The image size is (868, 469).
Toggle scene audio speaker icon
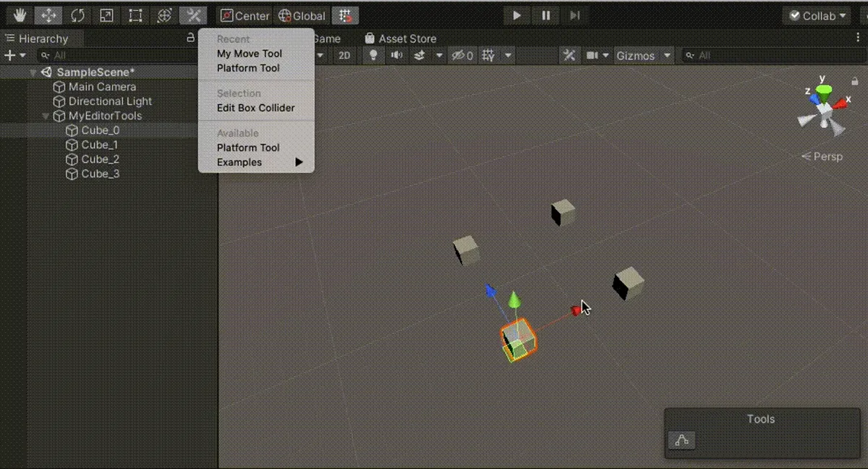click(x=396, y=56)
